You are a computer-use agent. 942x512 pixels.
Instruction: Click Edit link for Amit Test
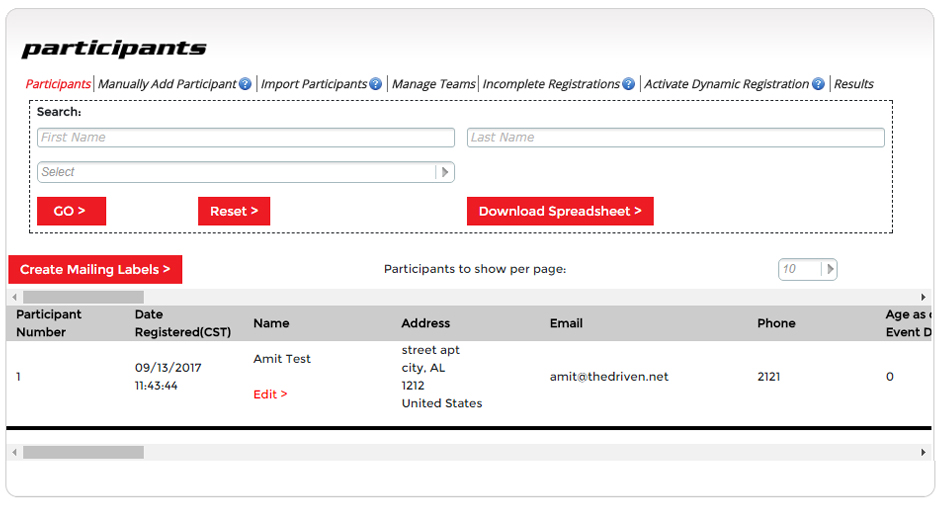270,394
